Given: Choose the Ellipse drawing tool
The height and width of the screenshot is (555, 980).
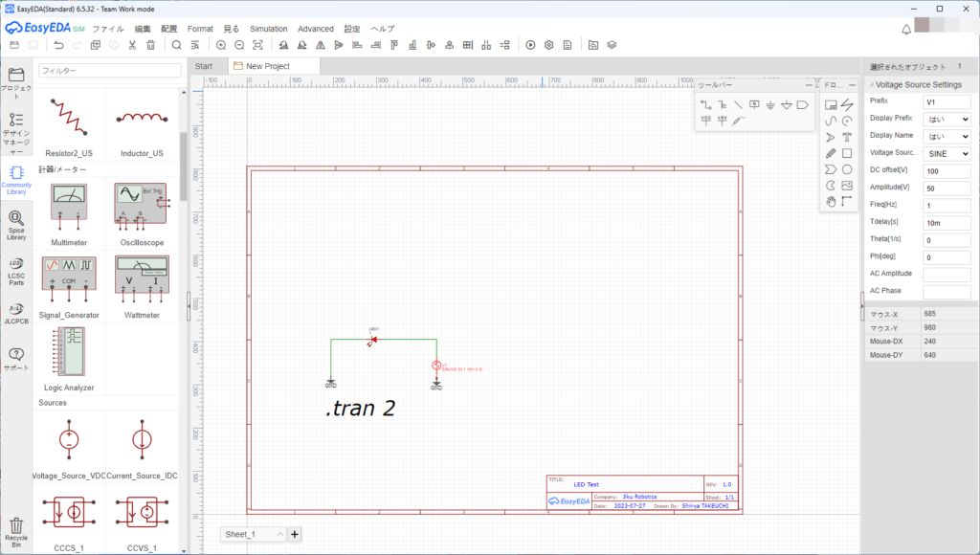Looking at the screenshot, I should [x=847, y=169].
